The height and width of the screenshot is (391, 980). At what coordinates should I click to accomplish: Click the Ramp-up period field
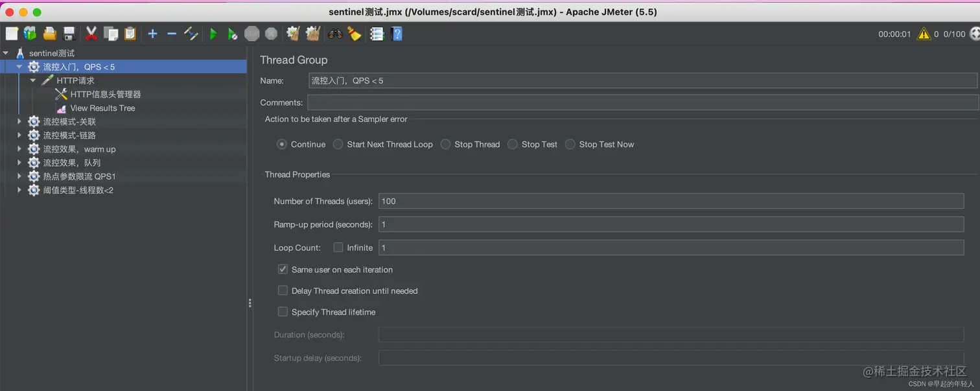click(x=671, y=224)
